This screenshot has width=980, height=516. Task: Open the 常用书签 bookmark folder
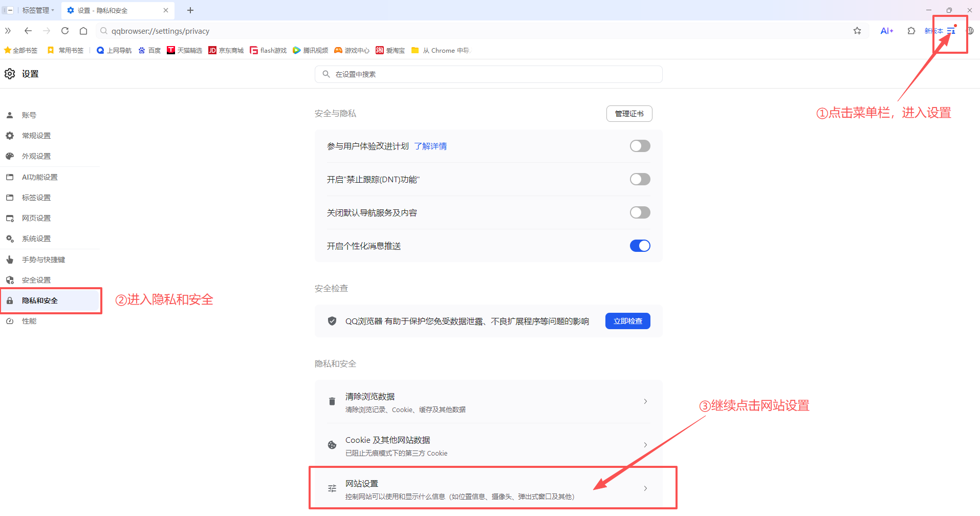pyautogui.click(x=66, y=50)
